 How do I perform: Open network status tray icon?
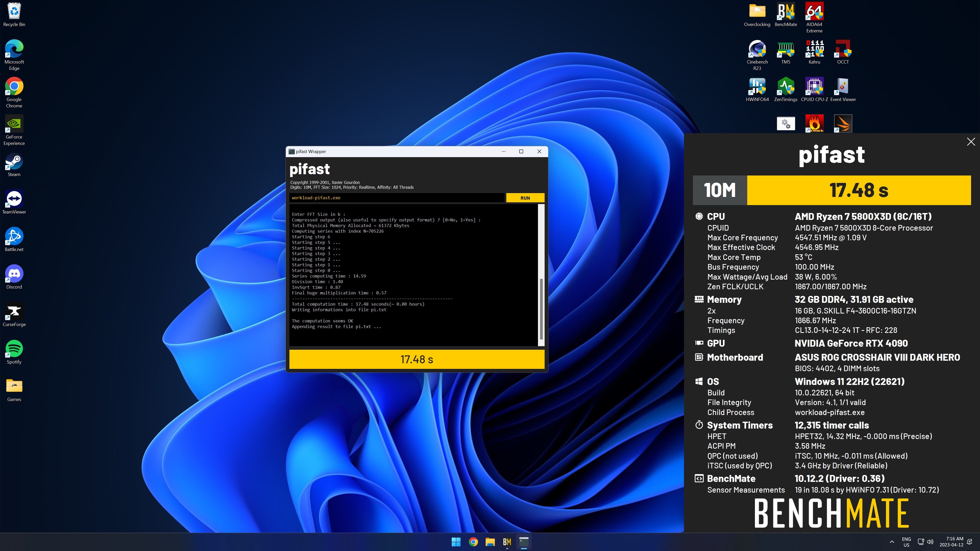[x=921, y=542]
